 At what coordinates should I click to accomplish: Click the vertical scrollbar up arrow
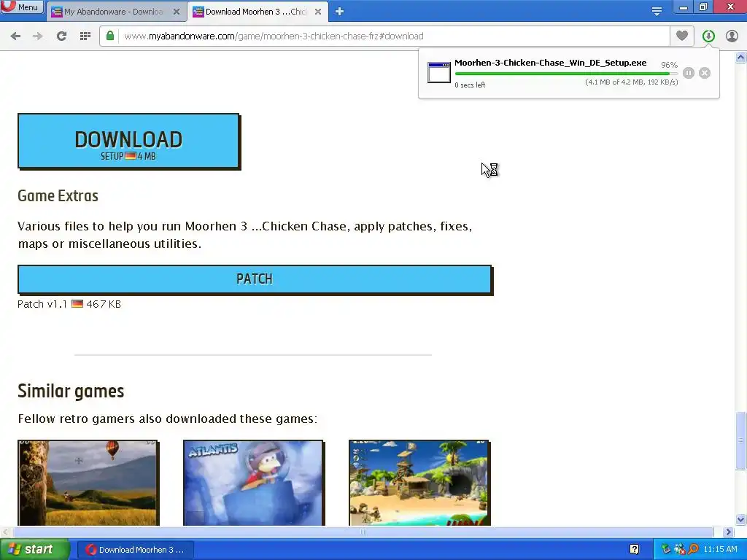741,58
